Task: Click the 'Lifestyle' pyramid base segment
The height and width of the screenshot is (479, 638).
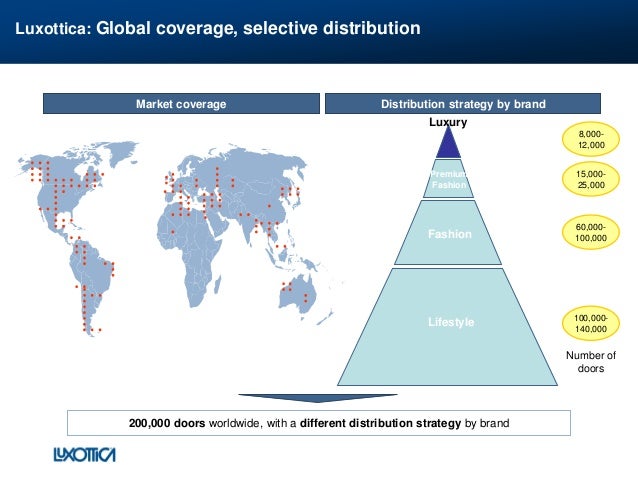Action: tap(448, 328)
